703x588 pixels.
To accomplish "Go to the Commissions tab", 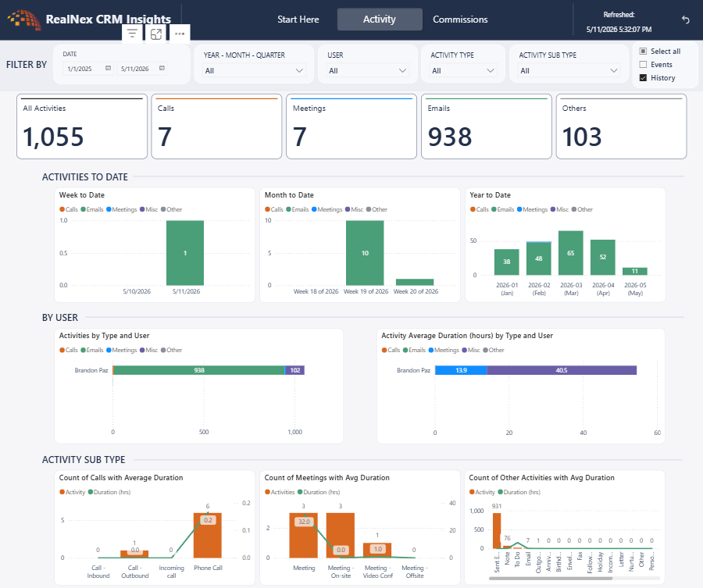I will 460,20.
